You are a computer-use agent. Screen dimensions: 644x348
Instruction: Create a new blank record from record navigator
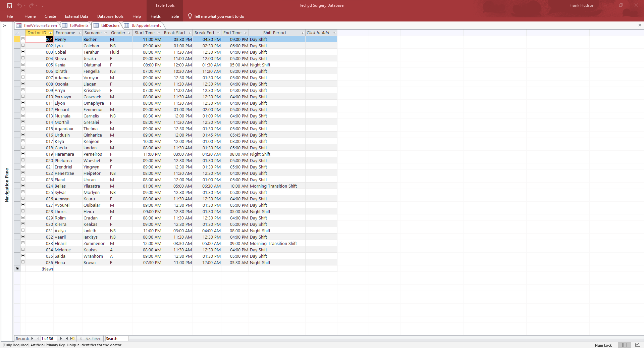coord(72,339)
